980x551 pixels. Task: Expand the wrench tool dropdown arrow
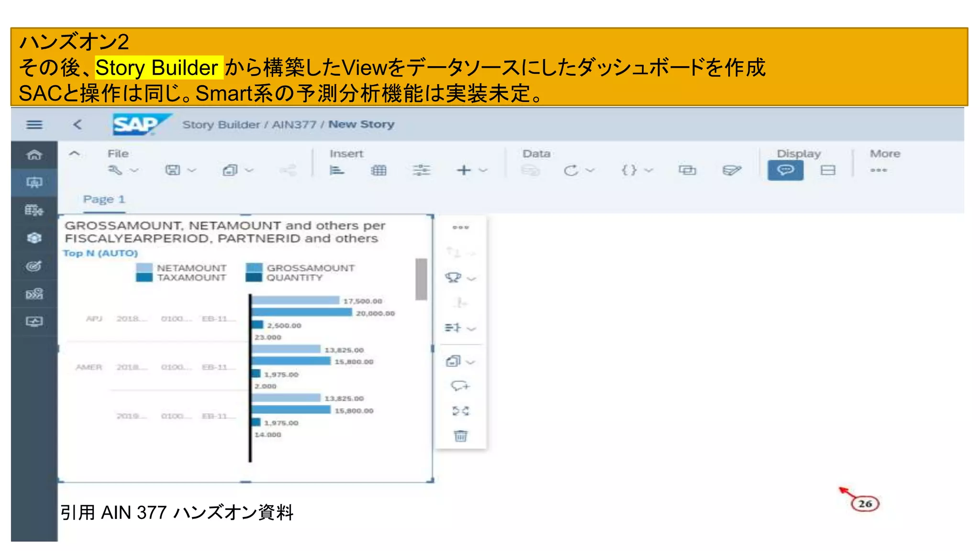tap(134, 170)
